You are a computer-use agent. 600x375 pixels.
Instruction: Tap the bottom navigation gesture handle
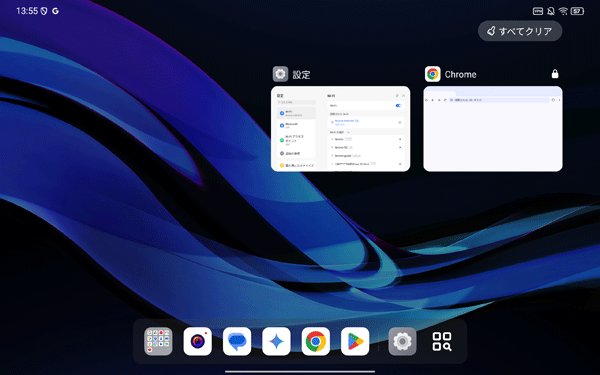[x=300, y=371]
